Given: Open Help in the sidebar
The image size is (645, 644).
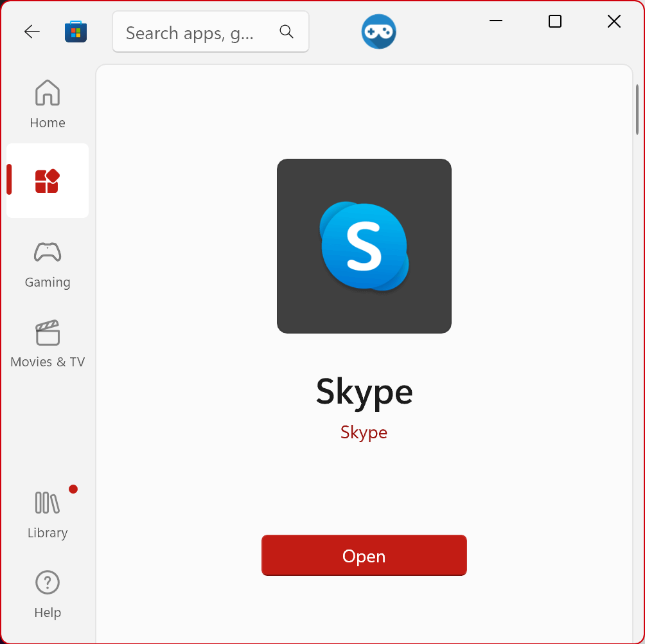Looking at the screenshot, I should (x=48, y=595).
